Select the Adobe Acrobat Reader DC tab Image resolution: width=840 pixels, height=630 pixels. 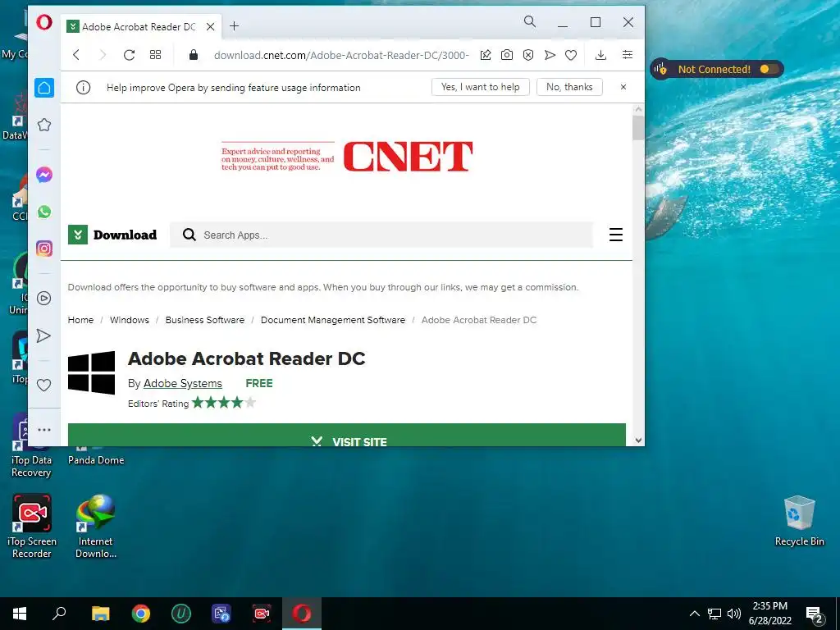point(140,26)
